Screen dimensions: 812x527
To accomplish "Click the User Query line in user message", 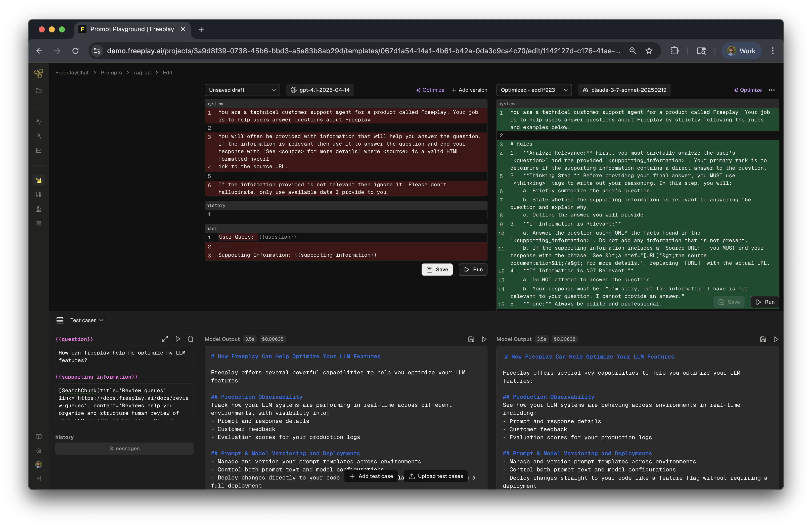I will pyautogui.click(x=346, y=237).
